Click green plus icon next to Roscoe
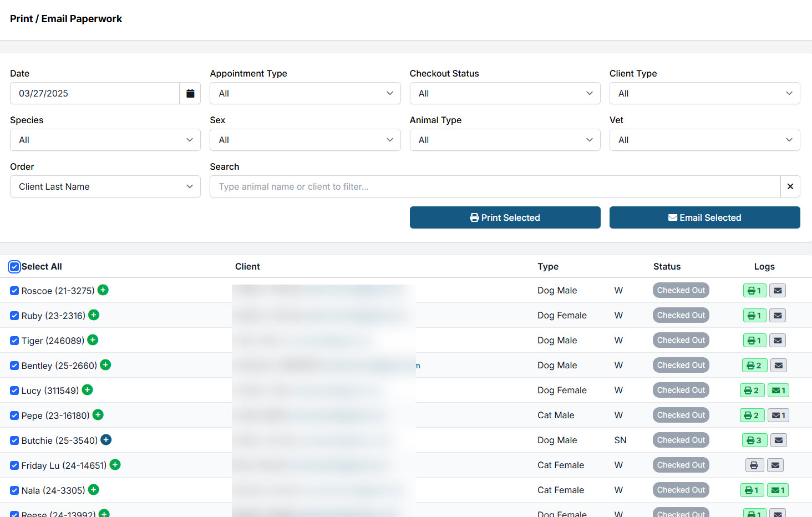 (x=103, y=290)
